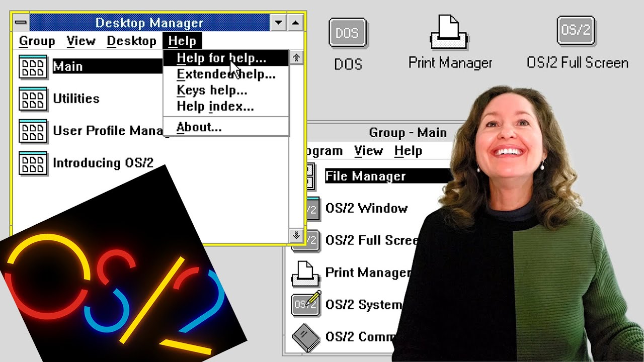Click the Print Manager icon in Group - Main
Image resolution: width=644 pixels, height=362 pixels.
(x=305, y=273)
